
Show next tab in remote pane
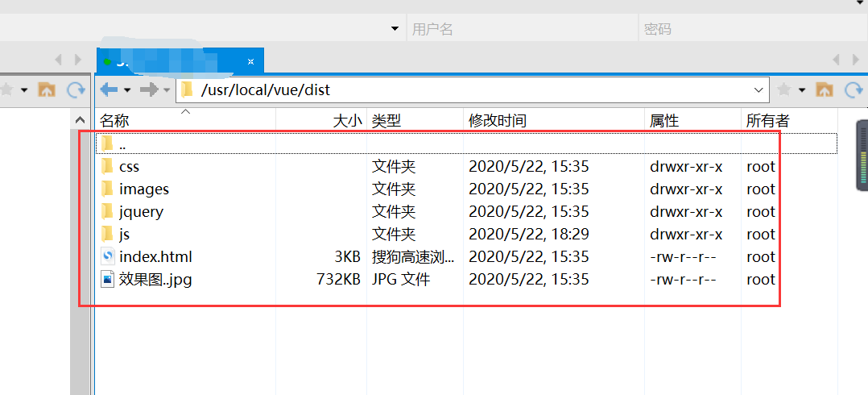(856, 60)
